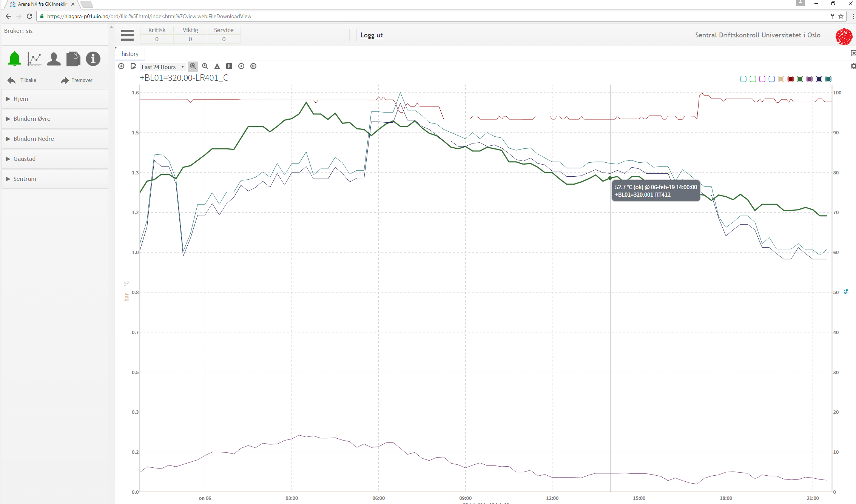Click the export chart icon
The image size is (856, 504).
click(133, 66)
